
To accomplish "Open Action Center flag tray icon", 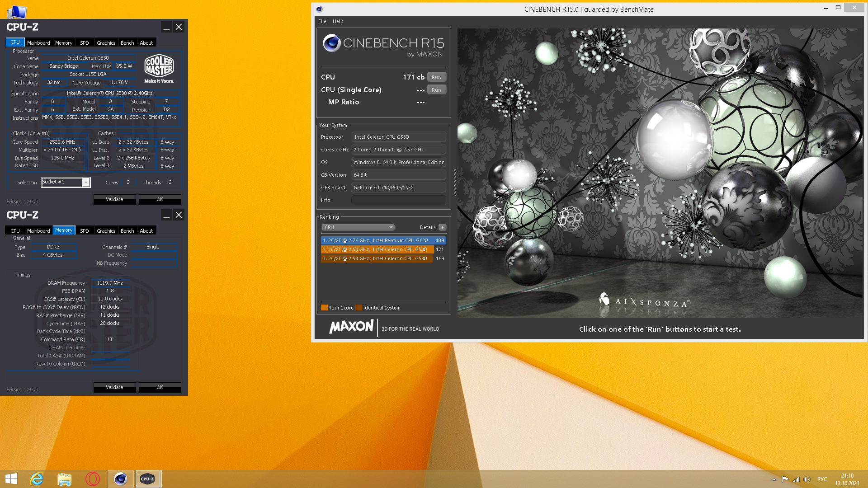I will click(785, 479).
